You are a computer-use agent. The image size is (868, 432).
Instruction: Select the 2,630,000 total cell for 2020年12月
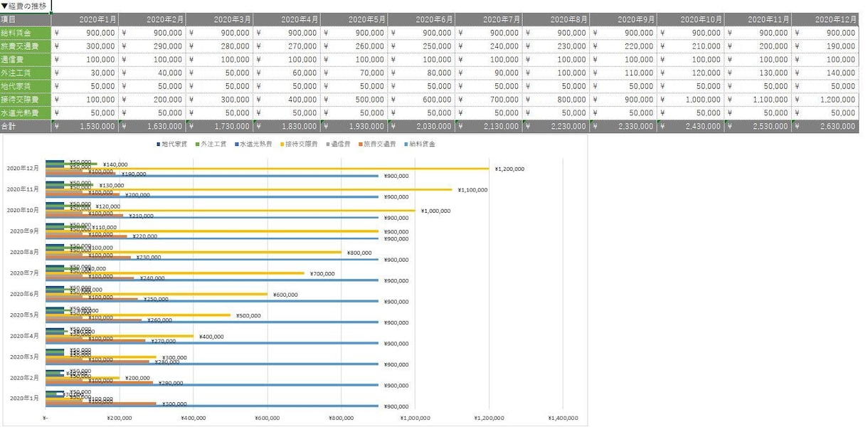coord(826,126)
